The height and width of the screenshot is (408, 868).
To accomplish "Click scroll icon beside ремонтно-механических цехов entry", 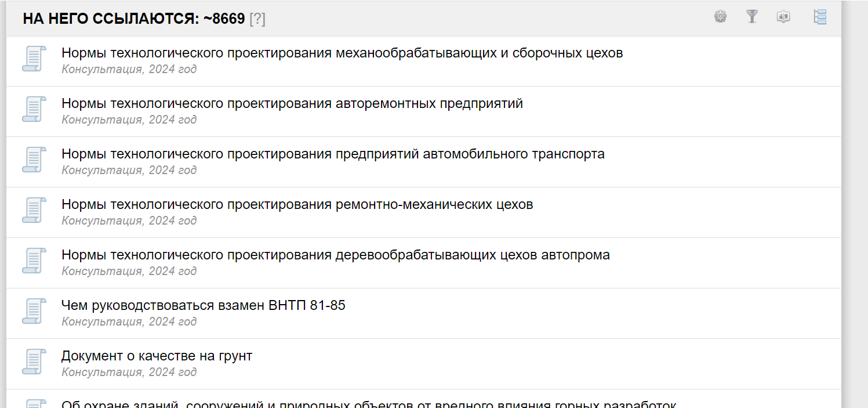I will click(x=34, y=211).
